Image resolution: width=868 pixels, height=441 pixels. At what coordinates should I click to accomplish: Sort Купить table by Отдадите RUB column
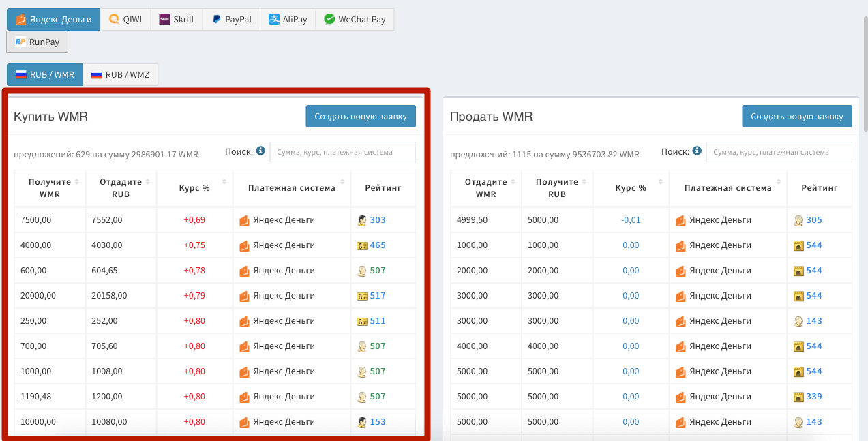[x=121, y=187]
